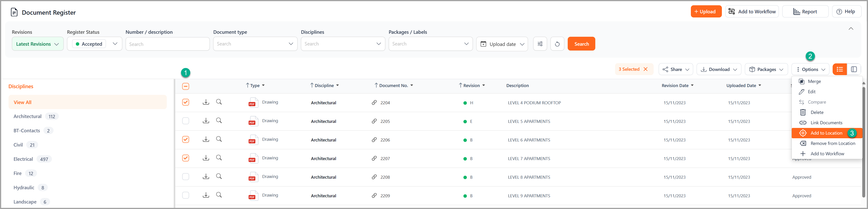
Task: Download the 2206 drawing row file
Action: pyautogui.click(x=206, y=139)
